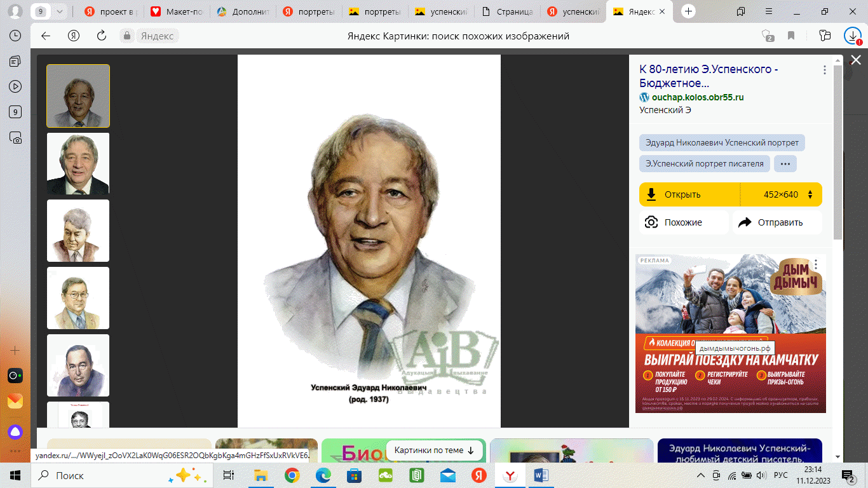Open the Kamchatka trip advertisement banner
This screenshot has width=868, height=488.
(x=731, y=334)
